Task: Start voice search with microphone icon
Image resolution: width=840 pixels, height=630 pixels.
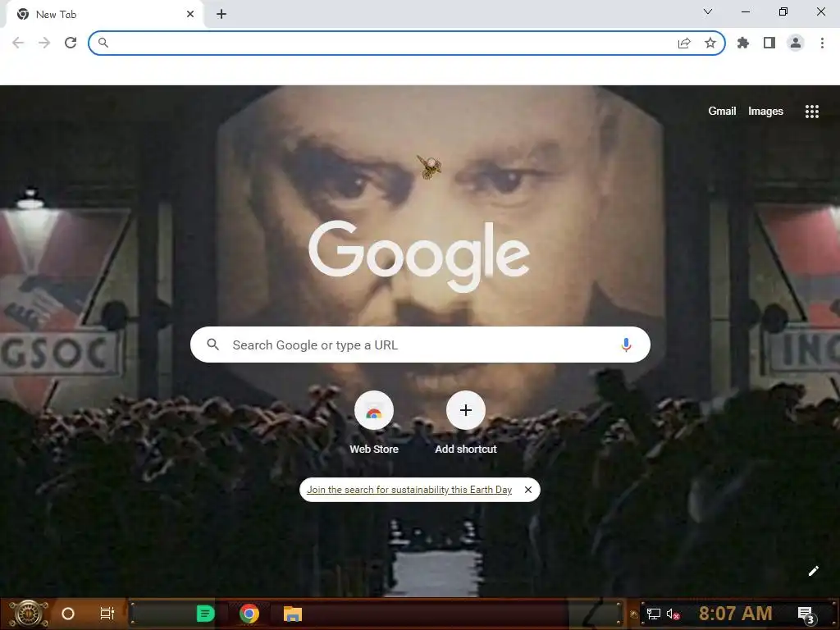Action: tap(626, 345)
